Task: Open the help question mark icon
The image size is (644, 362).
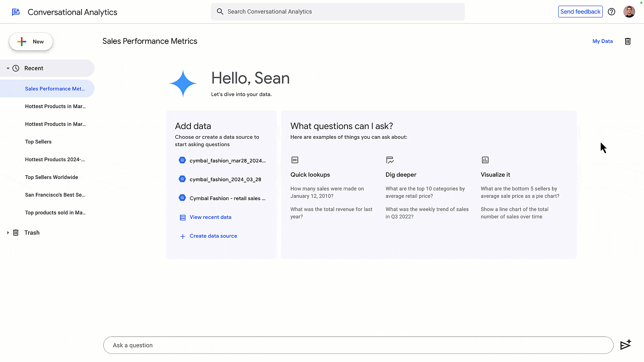Action: [611, 11]
